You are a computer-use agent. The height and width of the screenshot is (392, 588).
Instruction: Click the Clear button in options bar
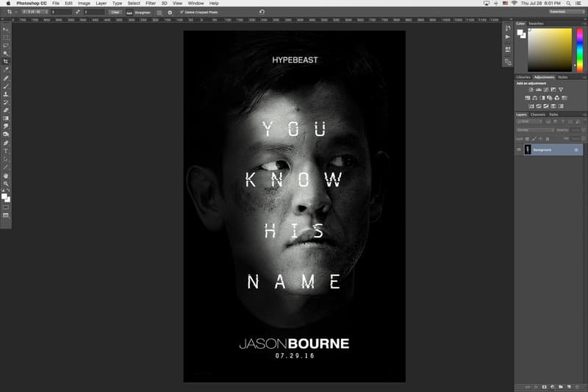coord(115,13)
